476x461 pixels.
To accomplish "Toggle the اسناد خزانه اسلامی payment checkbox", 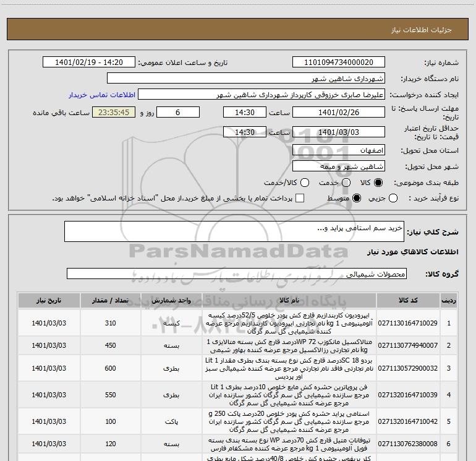I will click(300, 198).
